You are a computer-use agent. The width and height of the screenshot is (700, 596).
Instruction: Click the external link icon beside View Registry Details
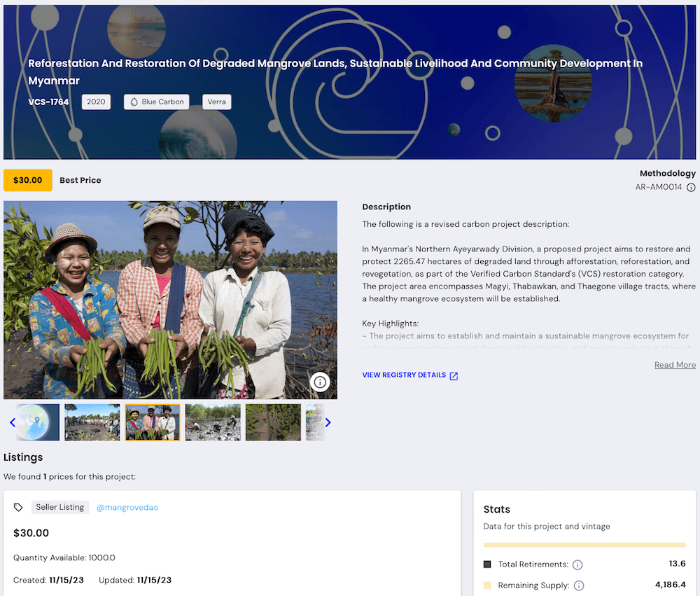[x=454, y=376]
